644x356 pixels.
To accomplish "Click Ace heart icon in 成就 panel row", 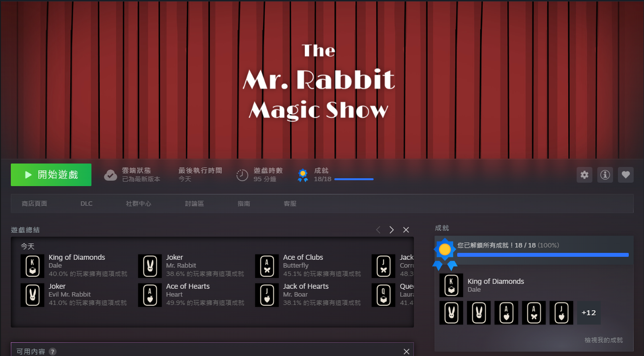I will 506,313.
